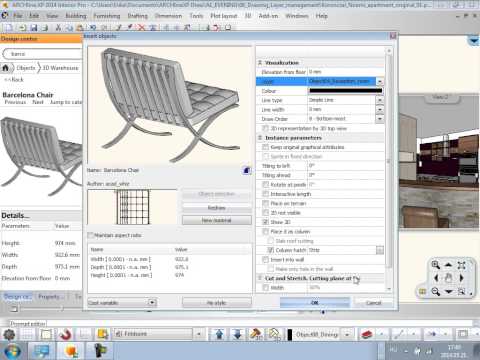Toggle the Show 2D checkbox
The height and width of the screenshot is (360, 480).
click(x=266, y=222)
